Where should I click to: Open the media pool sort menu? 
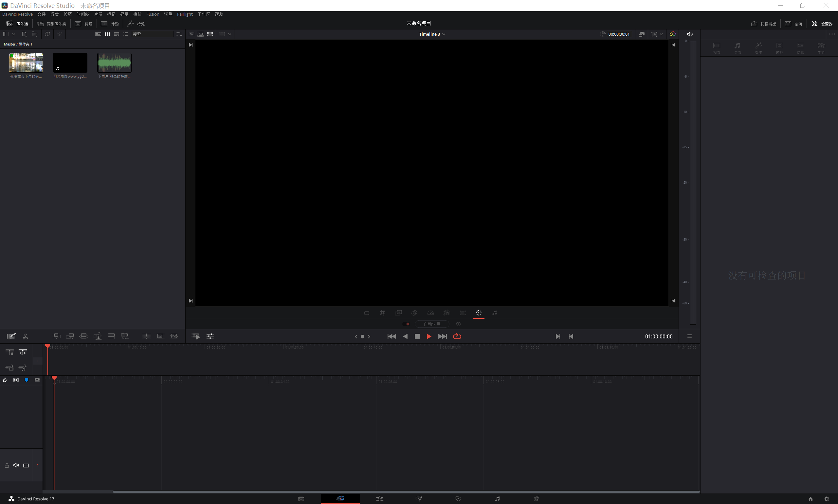(179, 34)
